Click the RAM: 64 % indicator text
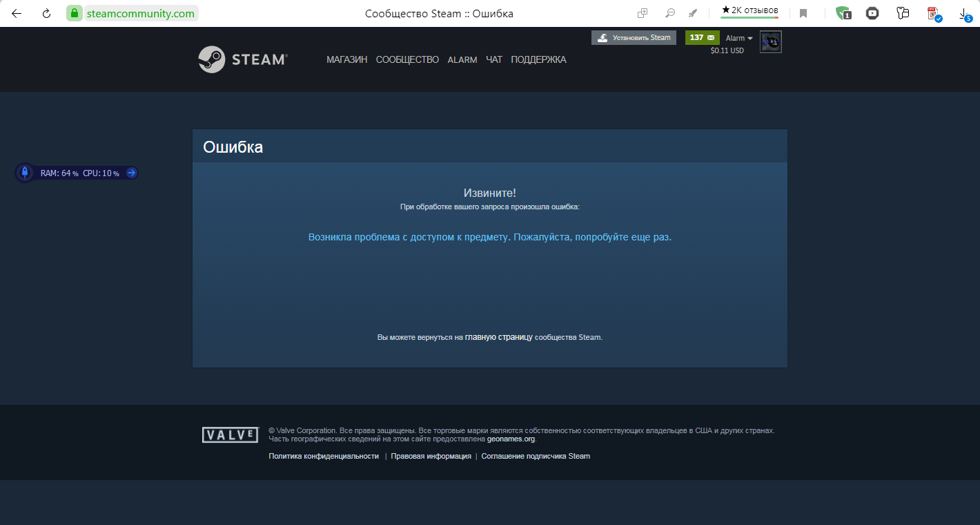The height and width of the screenshot is (525, 980). (x=59, y=173)
